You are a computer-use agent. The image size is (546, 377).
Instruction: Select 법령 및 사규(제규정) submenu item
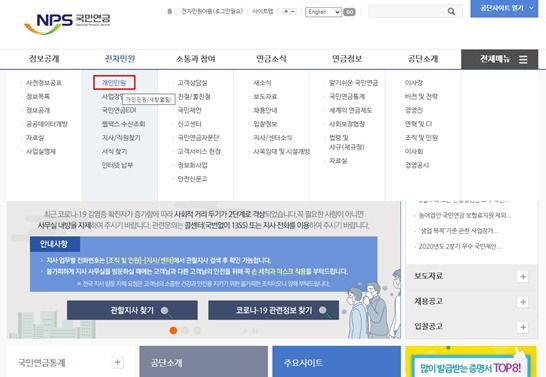pos(346,142)
